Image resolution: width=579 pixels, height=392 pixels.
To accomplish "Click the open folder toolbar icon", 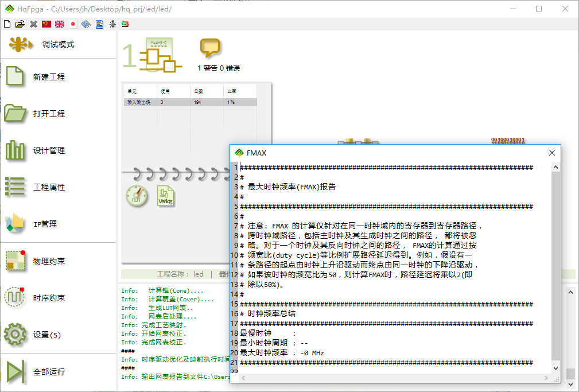I will pos(20,24).
